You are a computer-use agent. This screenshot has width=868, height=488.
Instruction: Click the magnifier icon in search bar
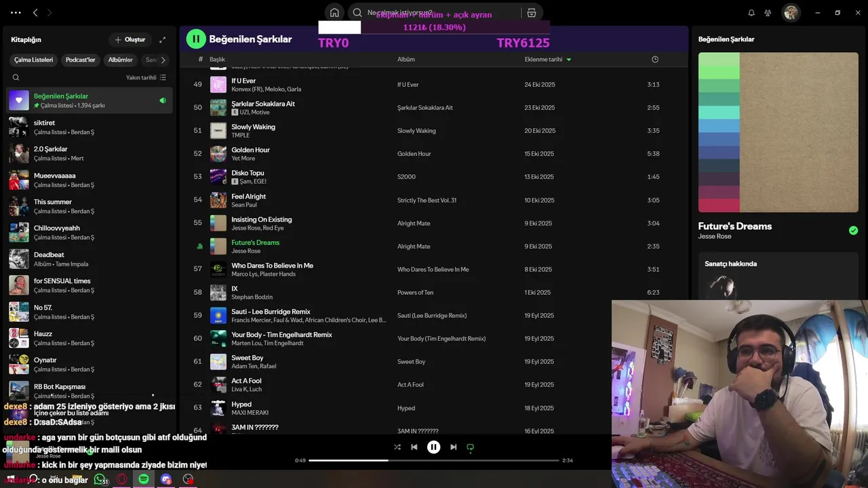(357, 12)
